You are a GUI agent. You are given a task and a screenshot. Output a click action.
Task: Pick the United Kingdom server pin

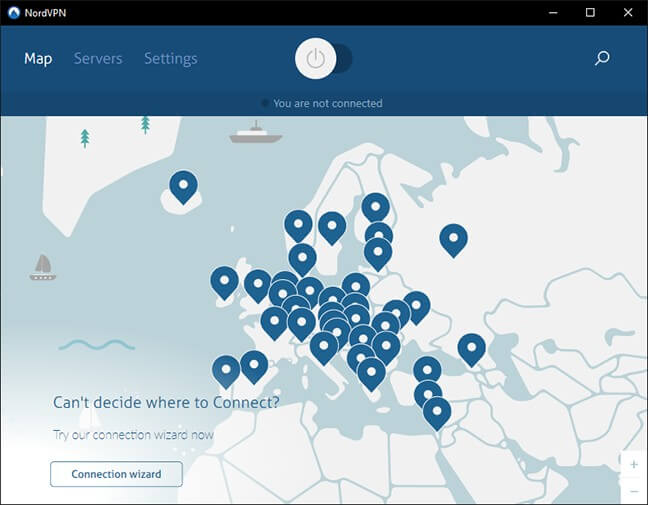[x=257, y=286]
